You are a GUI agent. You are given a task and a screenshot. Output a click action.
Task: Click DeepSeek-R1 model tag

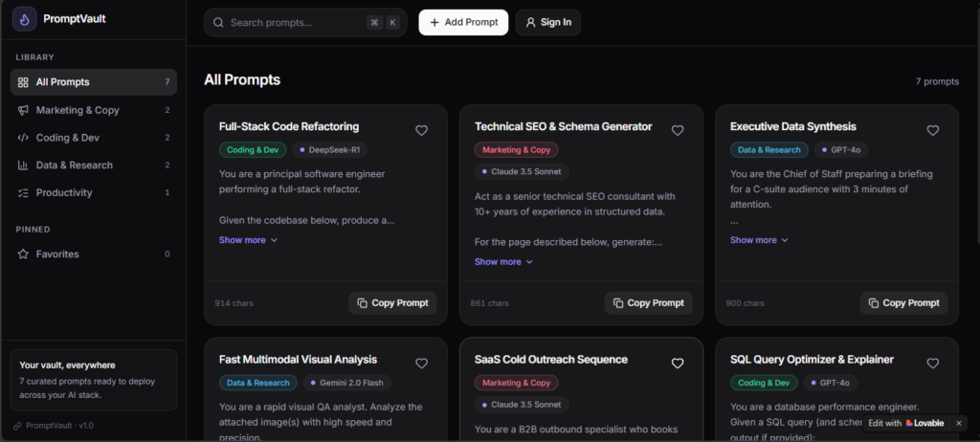329,150
